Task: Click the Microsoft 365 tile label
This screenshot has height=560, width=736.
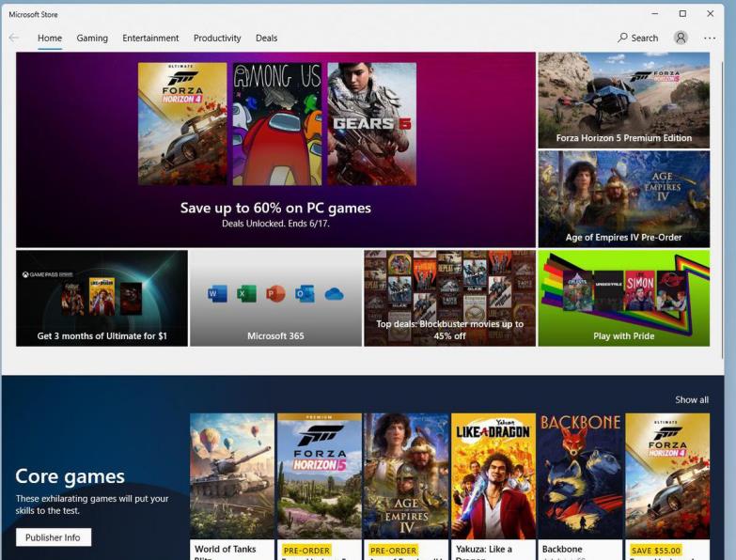Action: [275, 335]
